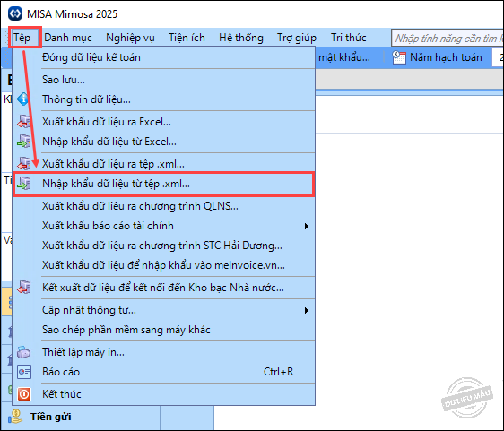This screenshot has height=431, width=504.
Task: Open the Nghiệp vụ menu
Action: tap(130, 38)
